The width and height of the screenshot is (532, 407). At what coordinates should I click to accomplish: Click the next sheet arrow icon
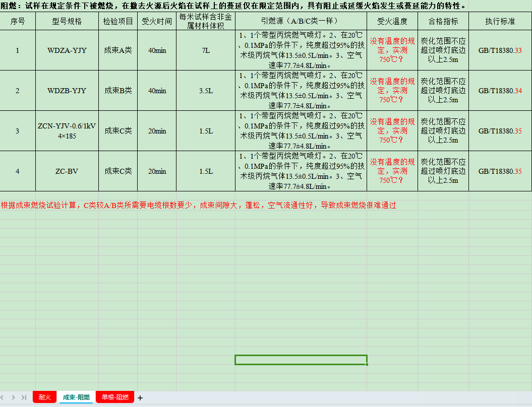[x=14, y=397]
